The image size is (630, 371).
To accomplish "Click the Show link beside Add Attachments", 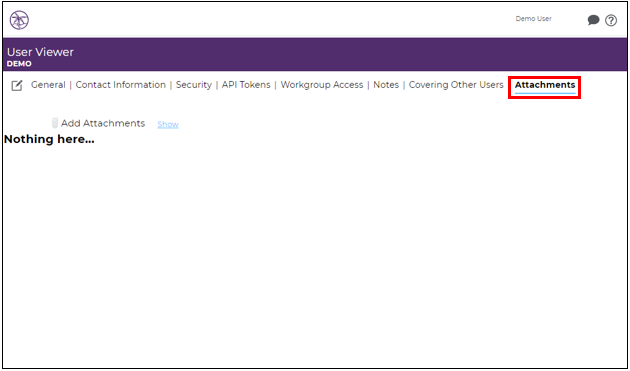I will pyautogui.click(x=168, y=124).
